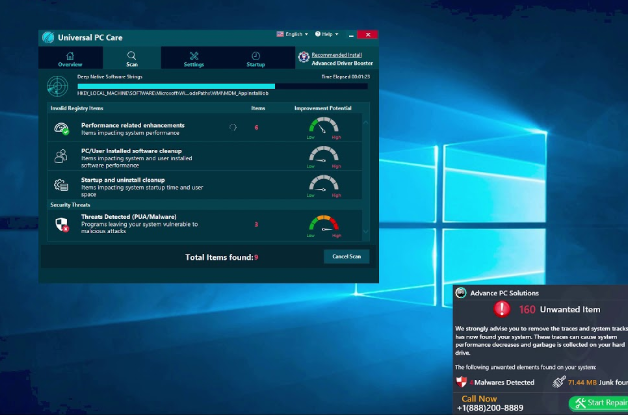Click the Recommended Install link
Image resolution: width=628 pixels, height=415 pixels.
point(336,55)
